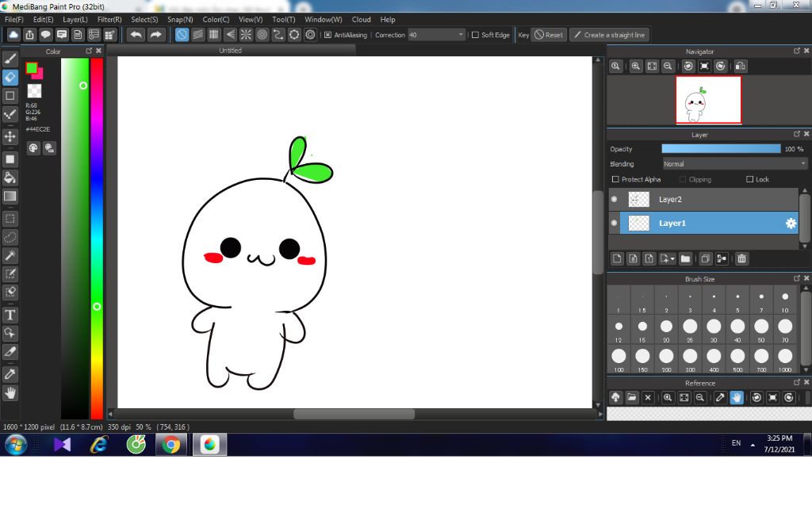Screen dimensions: 812x524
Task: Select the Hand pan tool
Action: [10, 392]
